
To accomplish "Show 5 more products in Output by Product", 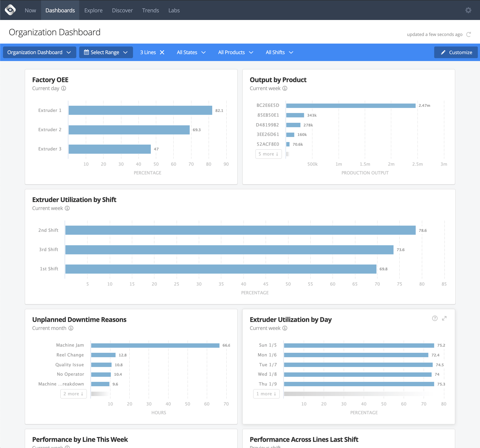I will (268, 154).
